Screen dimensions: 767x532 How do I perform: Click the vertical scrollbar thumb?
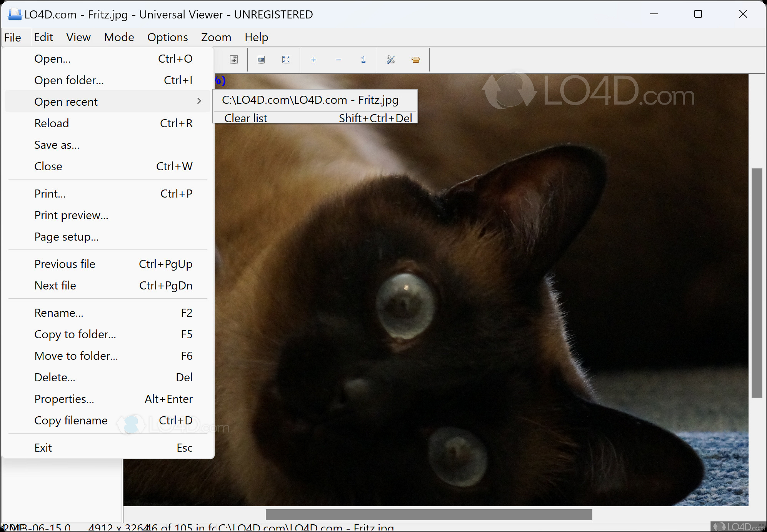pyautogui.click(x=757, y=283)
